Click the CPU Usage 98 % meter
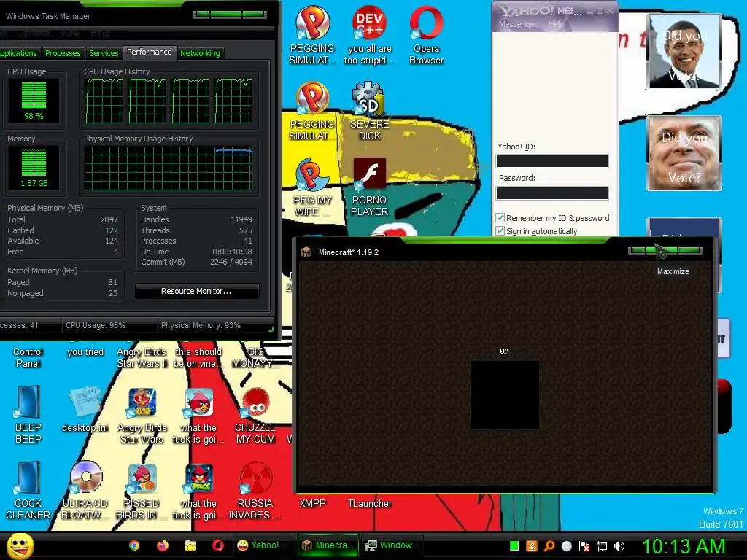The width and height of the screenshot is (747, 560). pyautogui.click(x=34, y=101)
